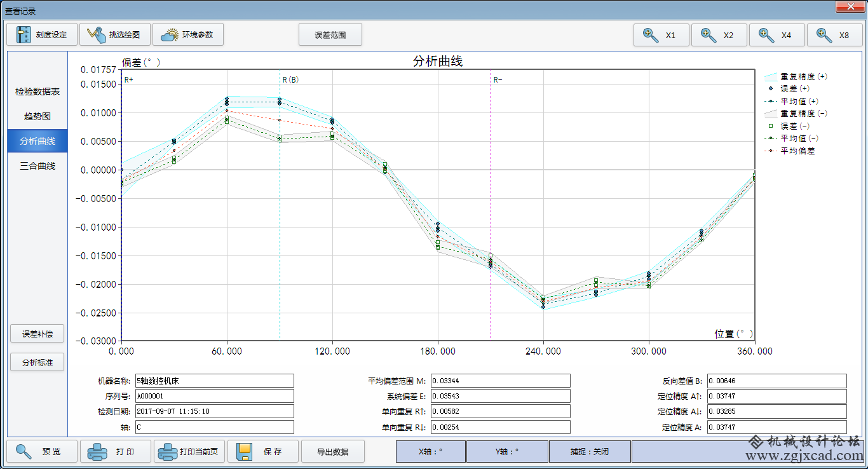Click the 打印 printer icon
868x469 pixels.
(97, 451)
